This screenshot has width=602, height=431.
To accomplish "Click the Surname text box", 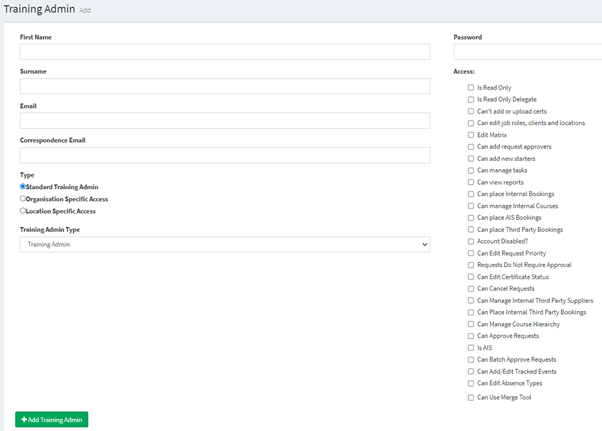I will [224, 86].
